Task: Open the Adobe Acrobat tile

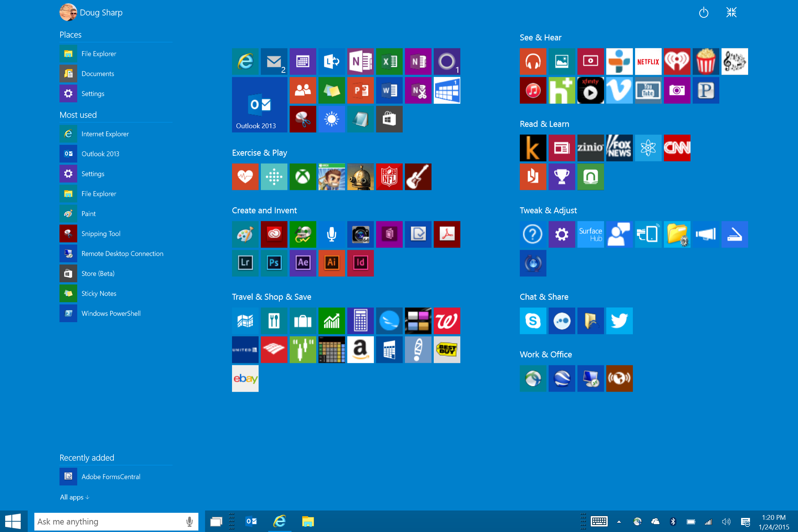Action: pos(447,234)
